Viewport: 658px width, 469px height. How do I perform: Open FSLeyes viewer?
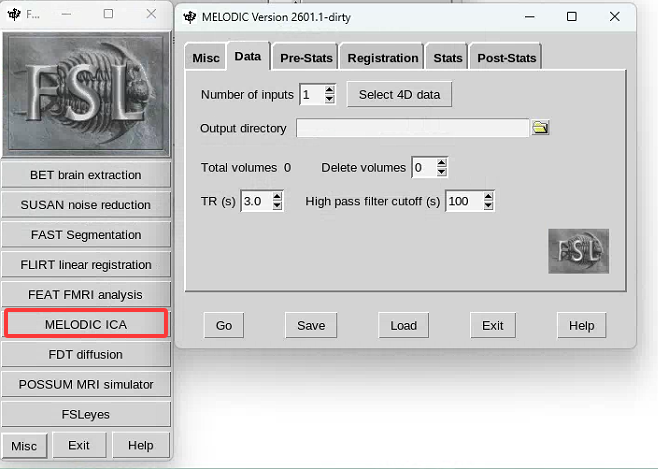click(x=86, y=414)
